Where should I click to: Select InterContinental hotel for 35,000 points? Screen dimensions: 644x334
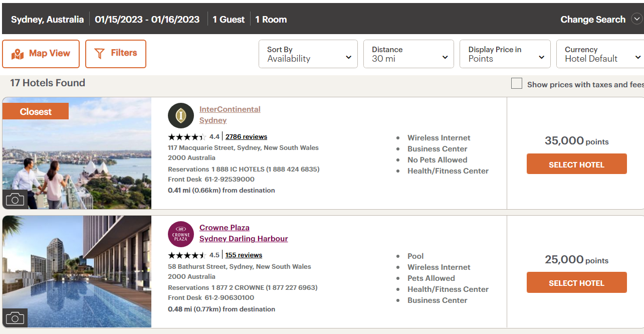click(x=576, y=164)
